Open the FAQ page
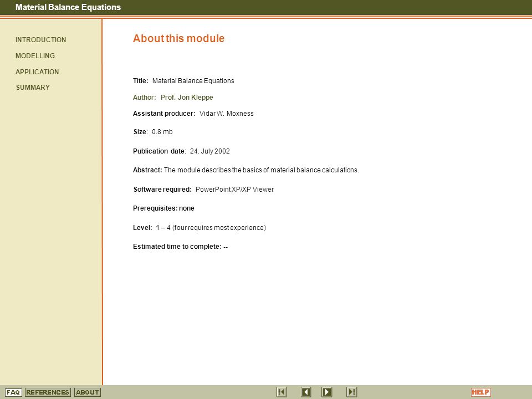This screenshot has height=399, width=532. (x=13, y=392)
